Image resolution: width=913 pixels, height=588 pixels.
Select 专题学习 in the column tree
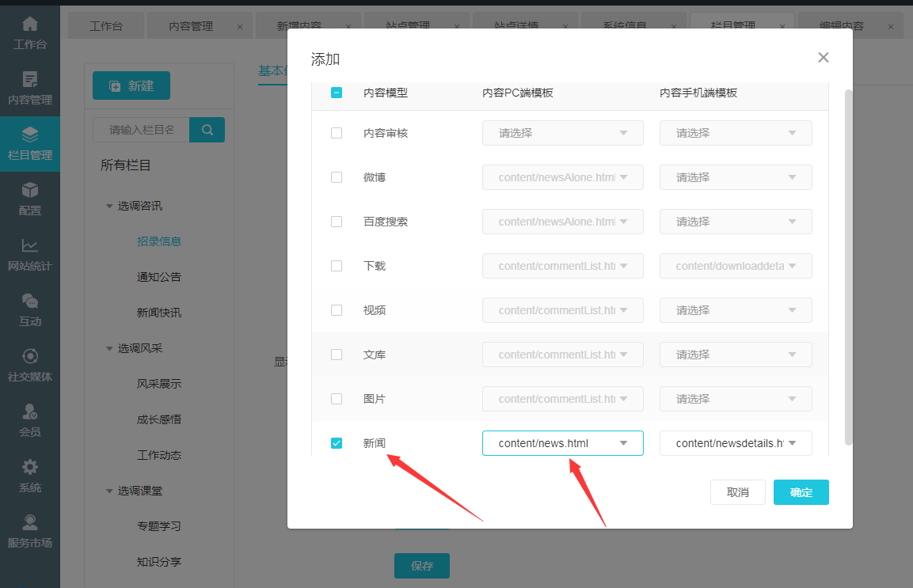(159, 525)
